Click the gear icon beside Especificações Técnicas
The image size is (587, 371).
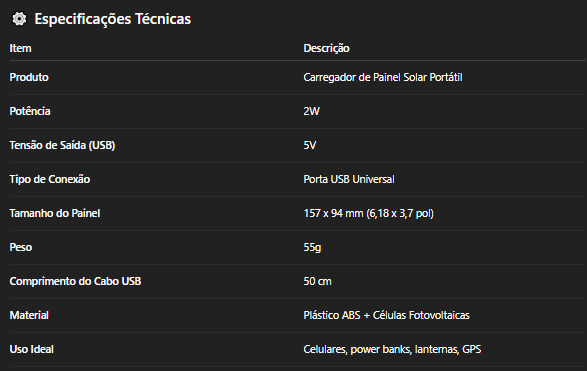[x=19, y=19]
